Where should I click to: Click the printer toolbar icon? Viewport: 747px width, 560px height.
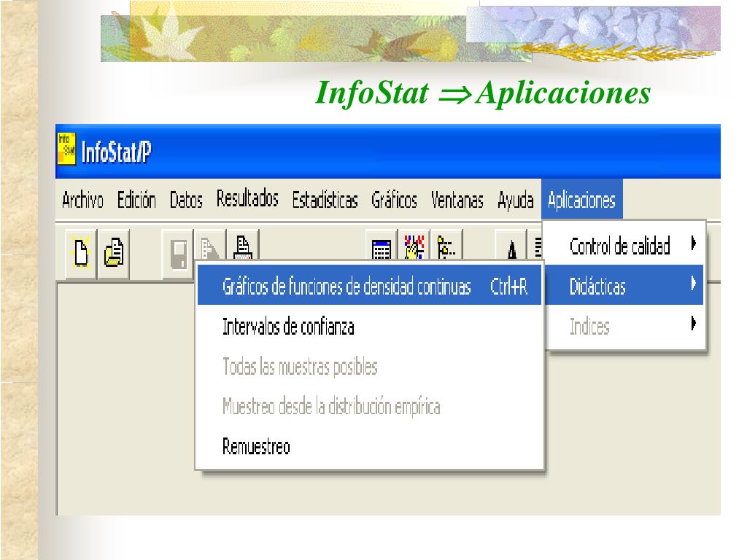[243, 246]
